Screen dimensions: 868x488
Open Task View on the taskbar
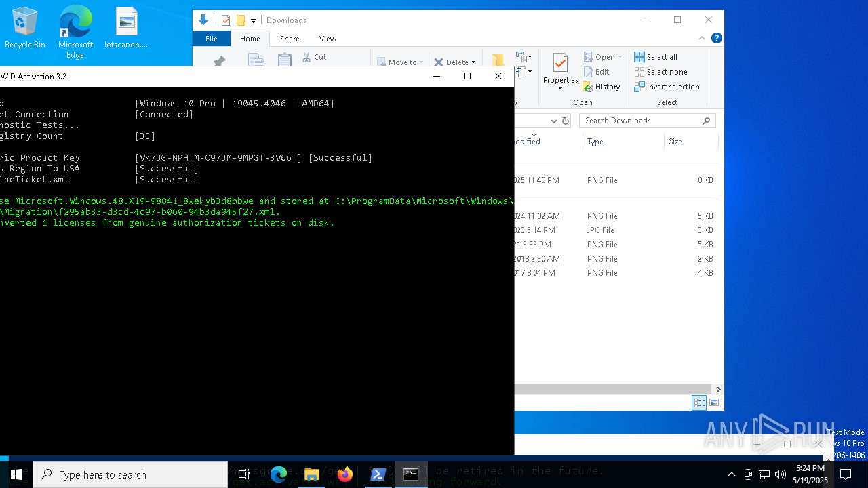(244, 474)
